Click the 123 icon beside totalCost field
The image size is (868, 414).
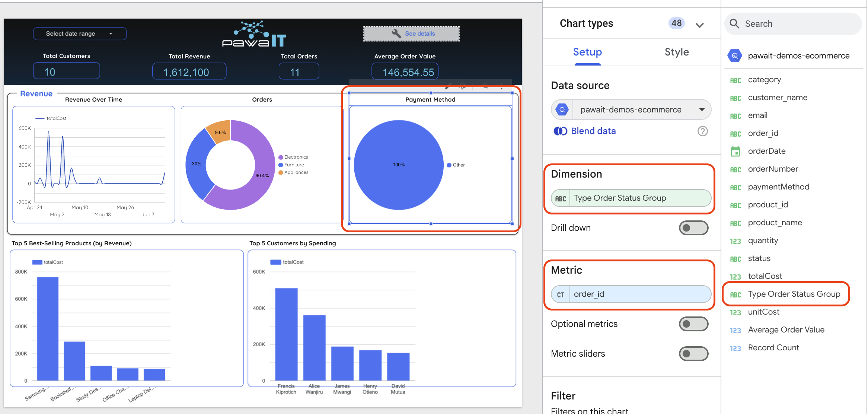[736, 276]
